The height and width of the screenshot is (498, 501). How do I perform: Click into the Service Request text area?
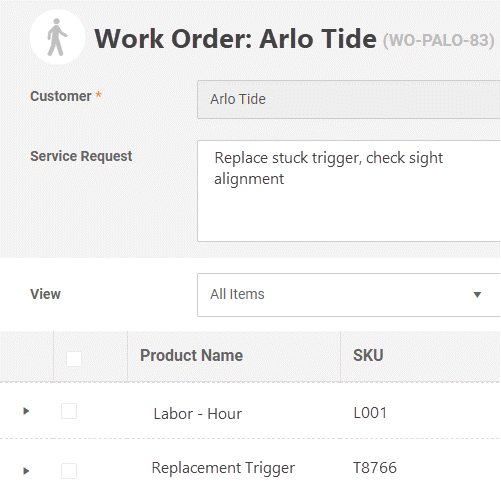(x=349, y=191)
